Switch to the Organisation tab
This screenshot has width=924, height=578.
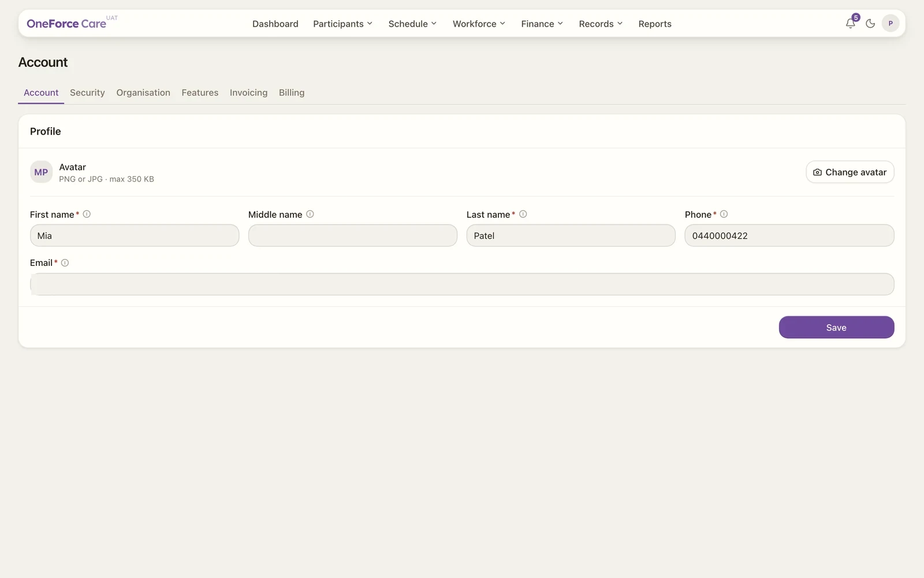click(x=143, y=92)
